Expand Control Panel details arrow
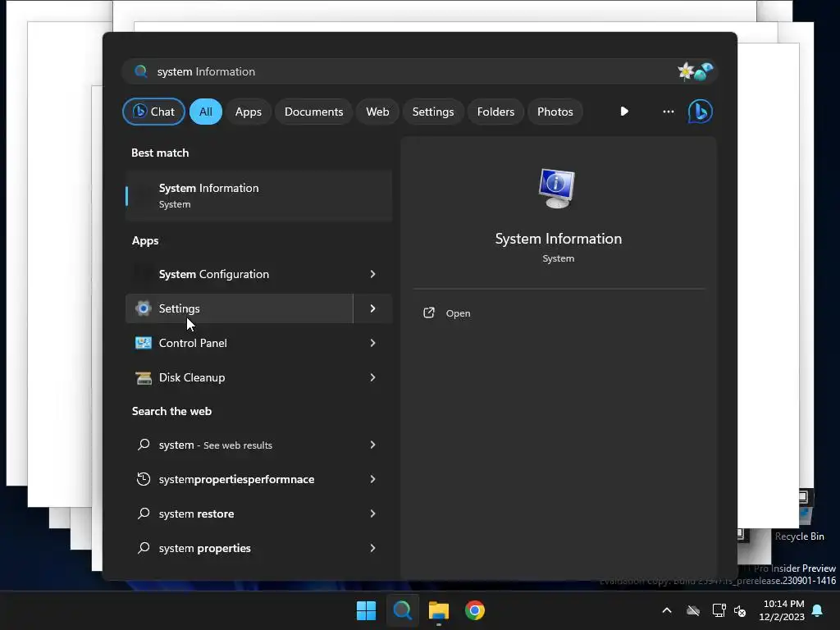Viewport: 840px width, 630px height. point(373,343)
